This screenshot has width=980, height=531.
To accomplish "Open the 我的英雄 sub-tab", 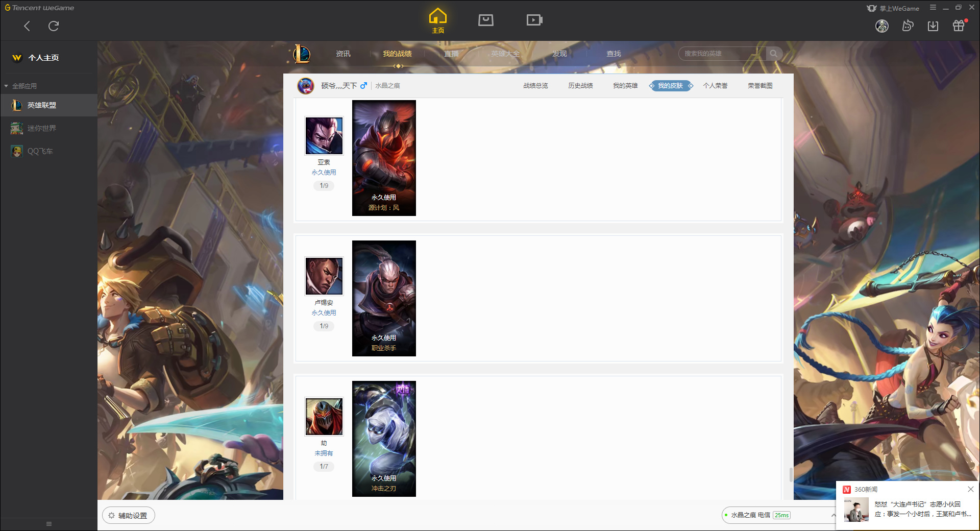I will pyautogui.click(x=625, y=86).
